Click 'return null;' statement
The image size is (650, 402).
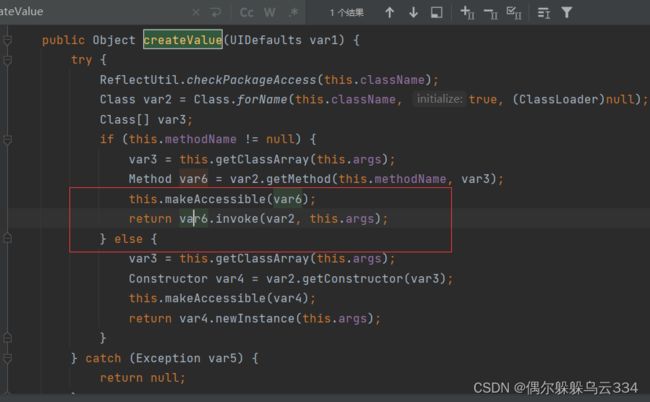[142, 378]
